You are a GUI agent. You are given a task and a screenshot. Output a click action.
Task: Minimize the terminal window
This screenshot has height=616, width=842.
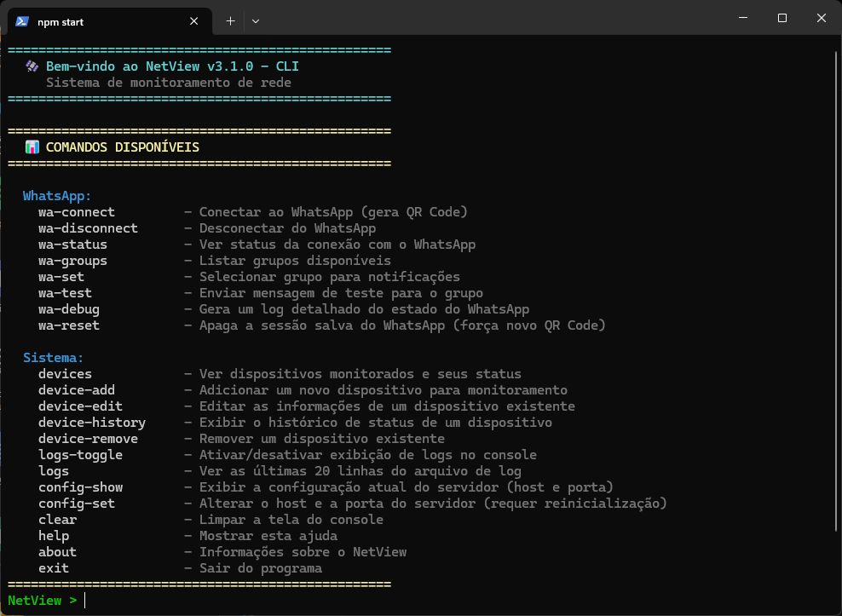[742, 18]
